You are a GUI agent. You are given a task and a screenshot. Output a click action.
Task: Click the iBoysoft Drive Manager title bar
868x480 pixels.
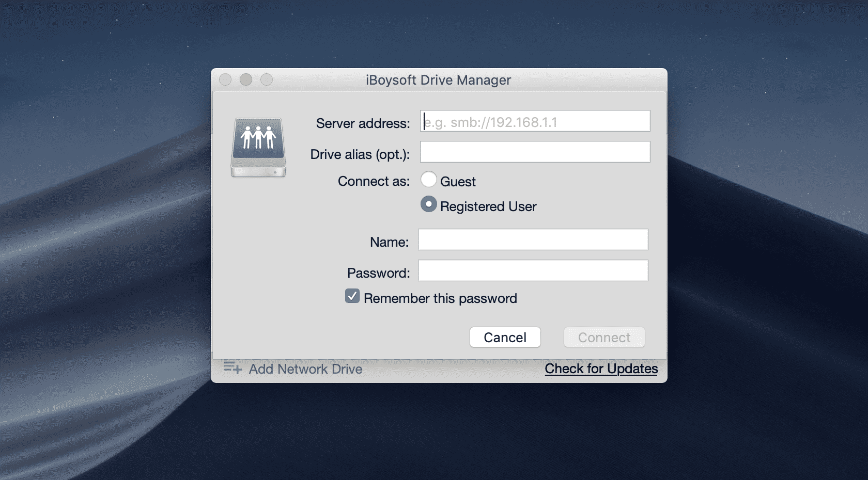click(438, 80)
